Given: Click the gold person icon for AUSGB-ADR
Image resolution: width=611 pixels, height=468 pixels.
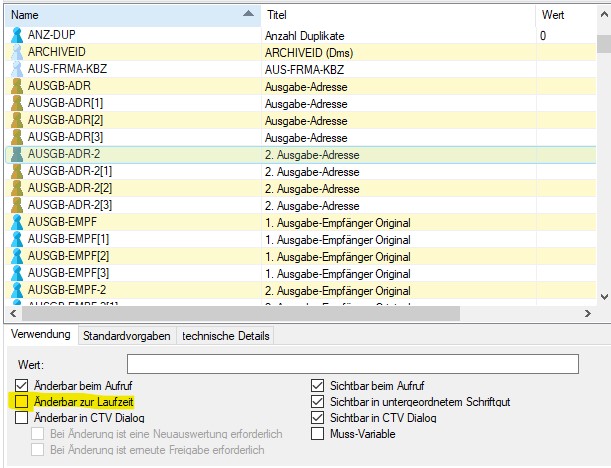Looking at the screenshot, I should pos(16,86).
